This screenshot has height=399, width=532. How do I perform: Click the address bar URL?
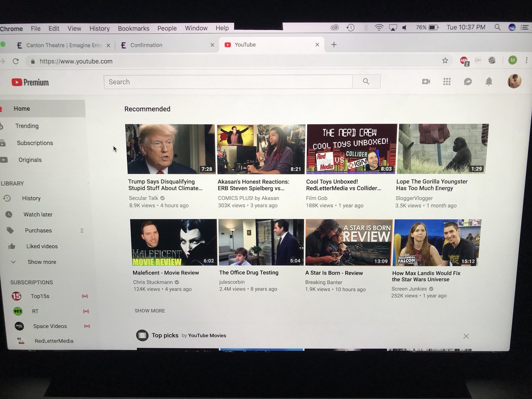[x=76, y=61]
